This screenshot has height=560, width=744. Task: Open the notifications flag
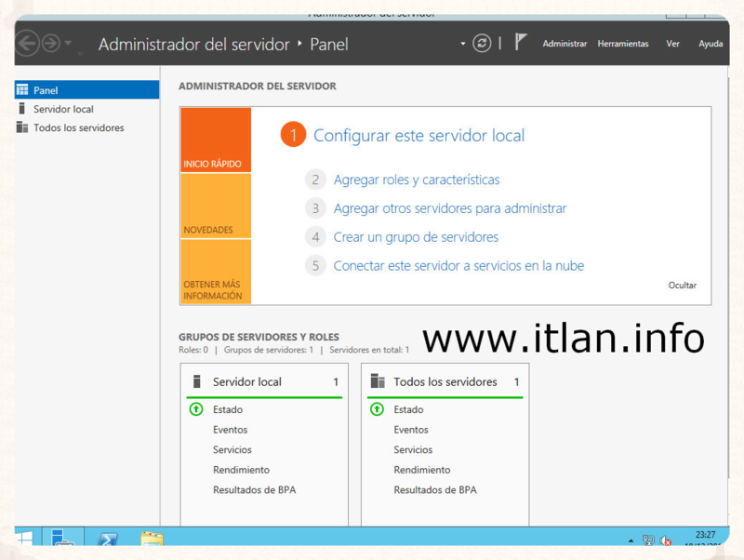[x=521, y=42]
